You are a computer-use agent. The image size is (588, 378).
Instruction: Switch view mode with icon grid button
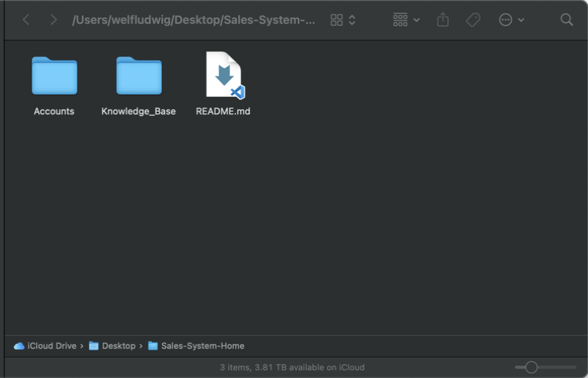coord(337,20)
